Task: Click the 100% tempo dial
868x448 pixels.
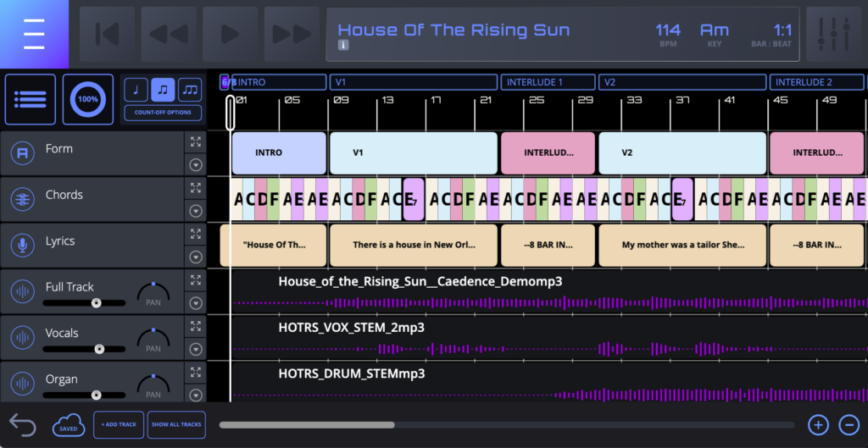Action: tap(88, 100)
